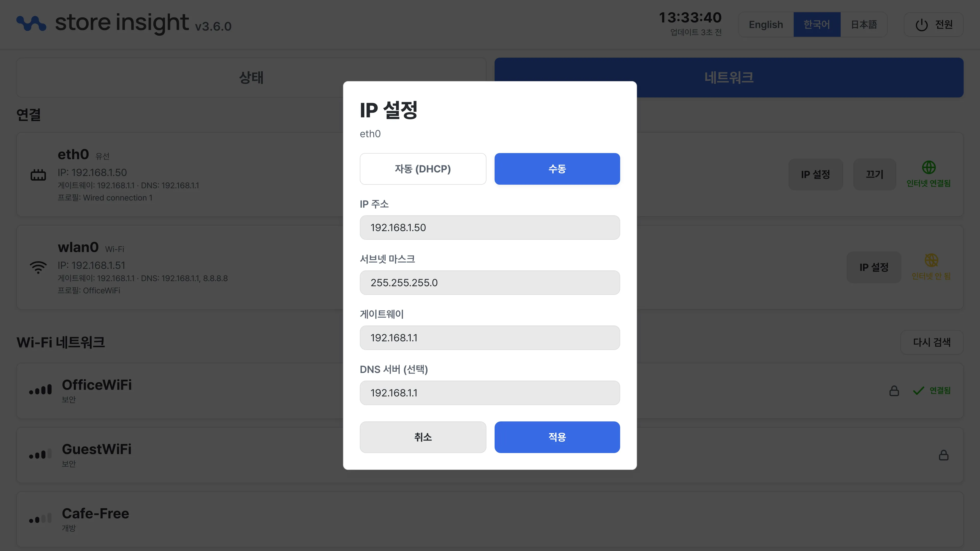The height and width of the screenshot is (551, 980).
Task: Click the Cafe-Free signal strength icon
Action: [40, 518]
